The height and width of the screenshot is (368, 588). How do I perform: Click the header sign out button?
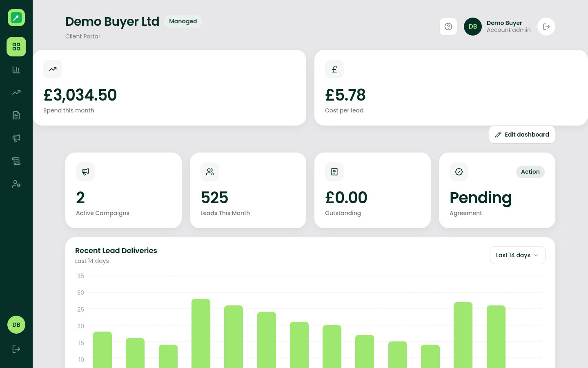[x=546, y=27]
